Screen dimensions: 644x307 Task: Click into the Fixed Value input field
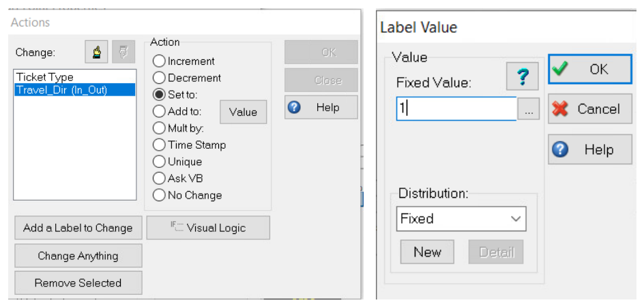tap(456, 108)
